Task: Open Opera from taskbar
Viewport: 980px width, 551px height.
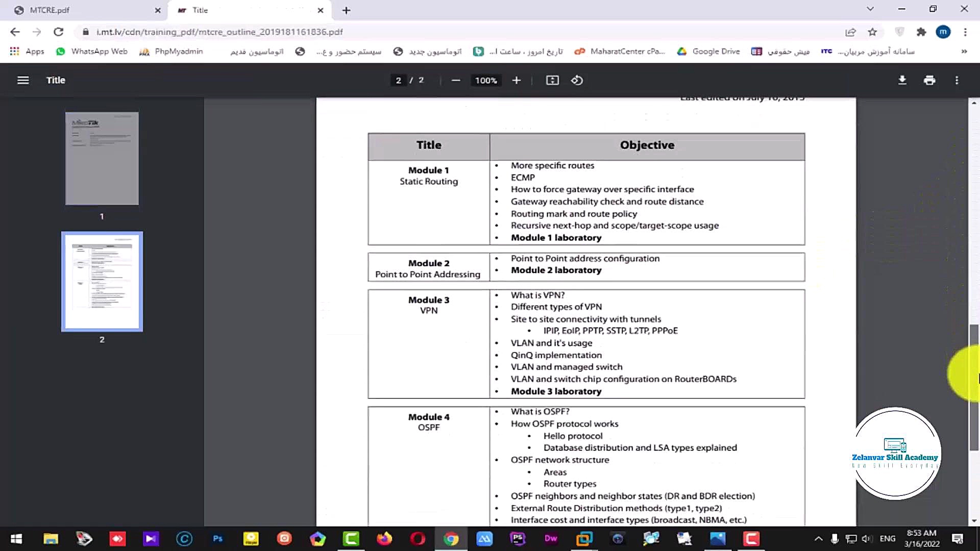Action: coord(418,539)
